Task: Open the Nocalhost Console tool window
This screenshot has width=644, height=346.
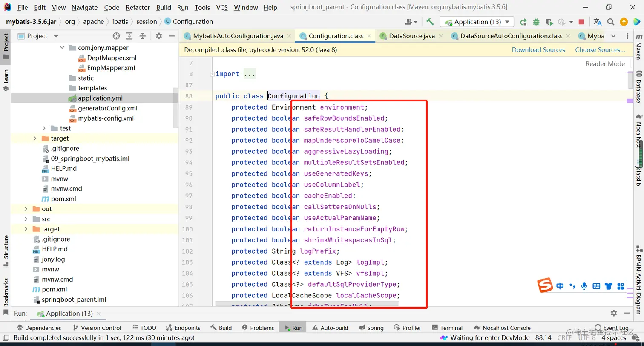Action: (x=503, y=328)
